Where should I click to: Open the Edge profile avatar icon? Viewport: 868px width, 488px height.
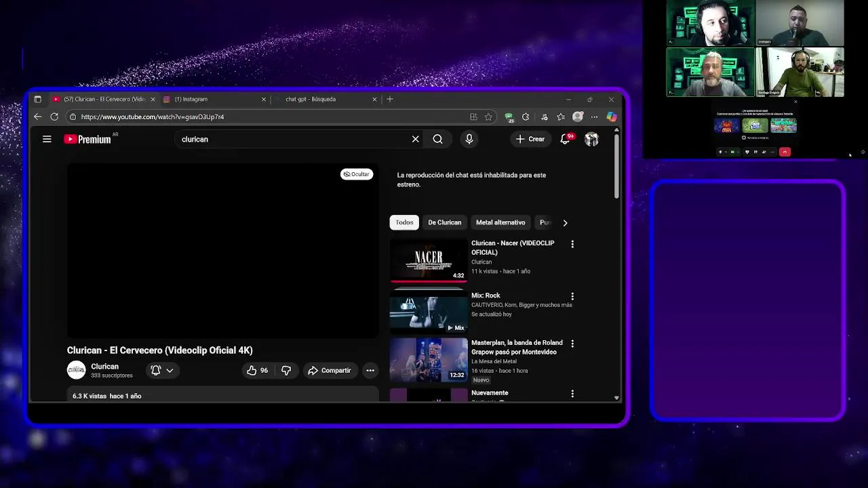(x=578, y=117)
